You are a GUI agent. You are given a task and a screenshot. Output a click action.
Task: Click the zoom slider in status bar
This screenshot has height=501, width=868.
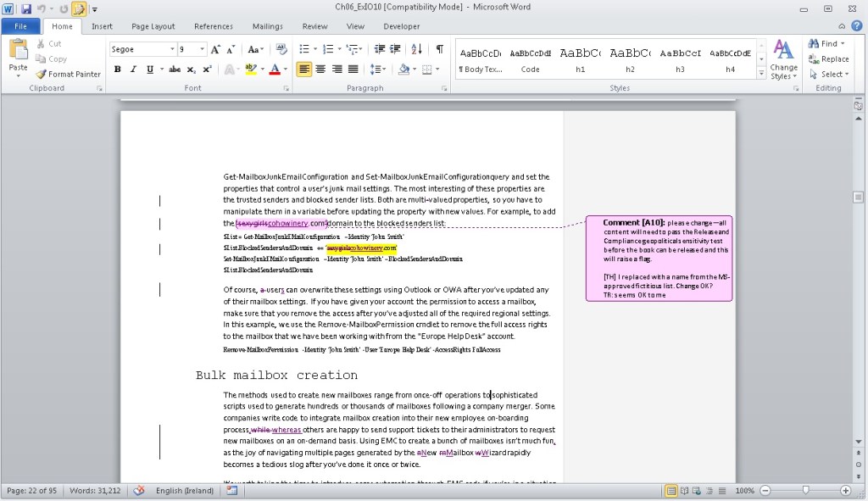804,491
